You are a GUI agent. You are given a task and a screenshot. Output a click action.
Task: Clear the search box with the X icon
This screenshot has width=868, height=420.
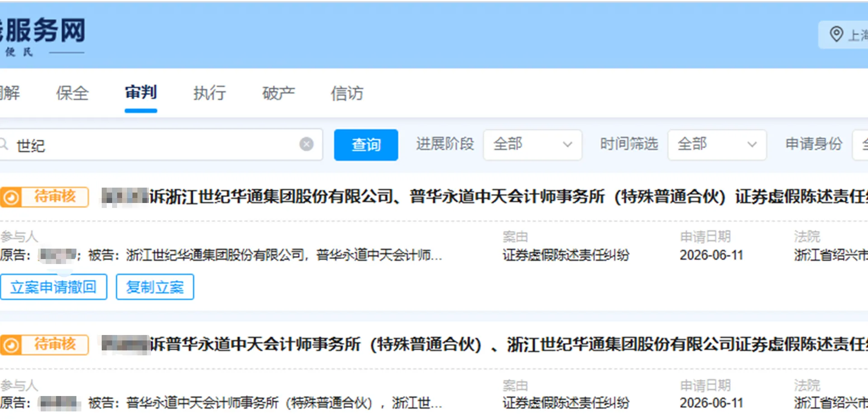click(x=307, y=144)
